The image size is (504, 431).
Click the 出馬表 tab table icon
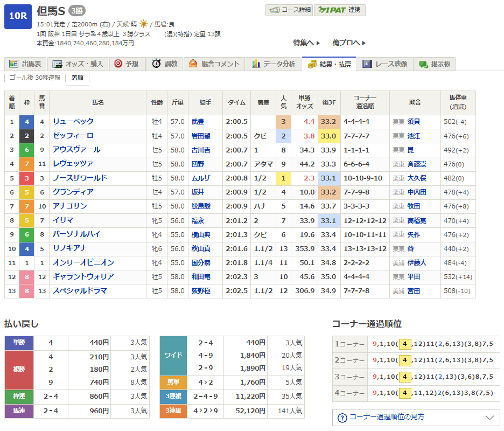[x=14, y=64]
